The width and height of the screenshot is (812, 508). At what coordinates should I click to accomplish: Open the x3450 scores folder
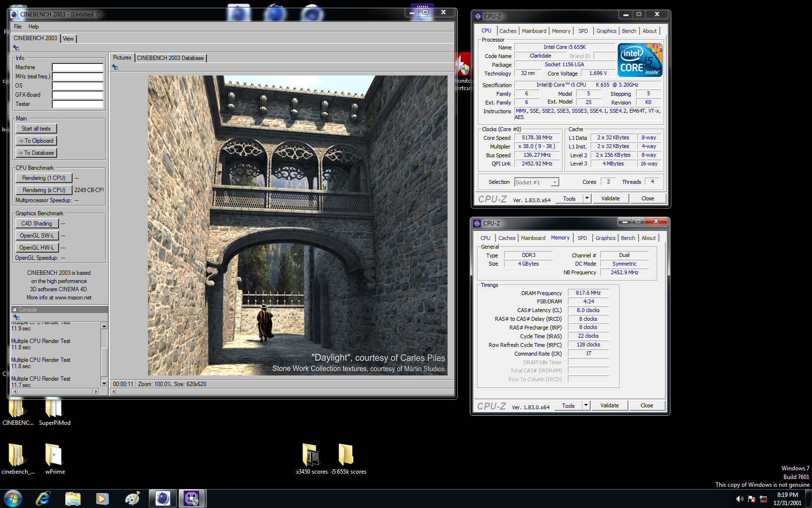312,459
